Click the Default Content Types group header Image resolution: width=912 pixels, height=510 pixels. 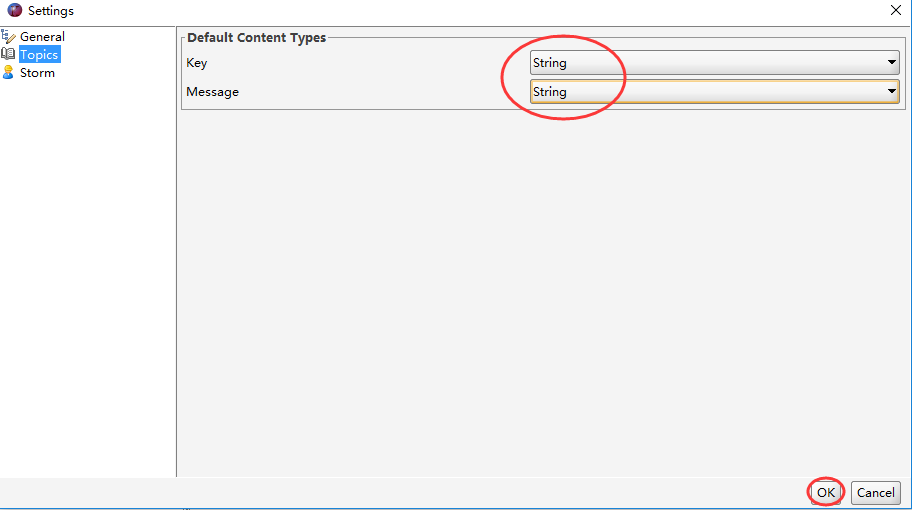pyautogui.click(x=257, y=38)
